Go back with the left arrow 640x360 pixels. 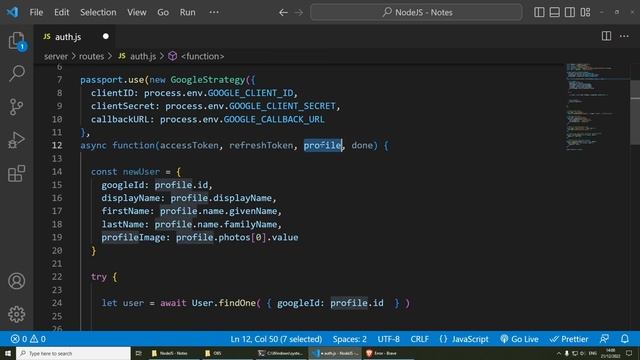click(x=283, y=13)
